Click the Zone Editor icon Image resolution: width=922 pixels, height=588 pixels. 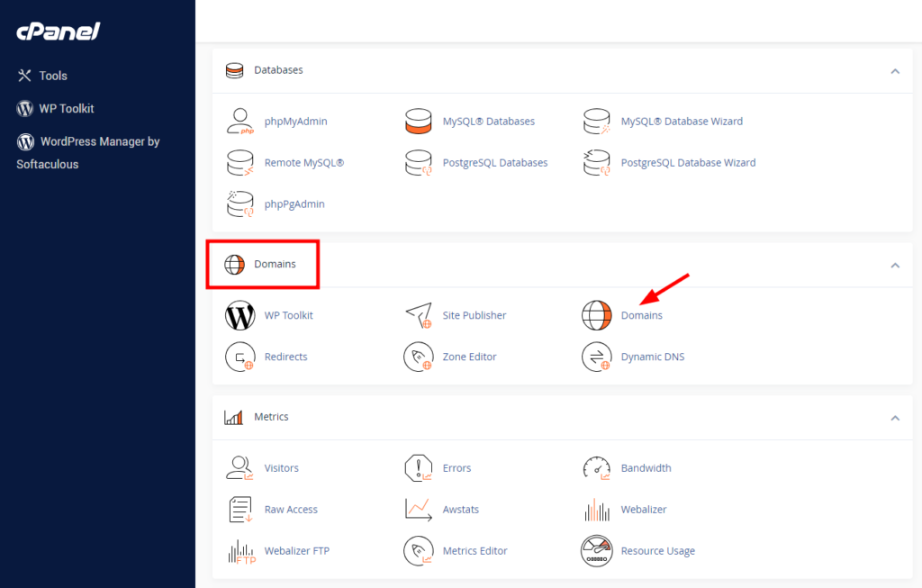point(419,357)
